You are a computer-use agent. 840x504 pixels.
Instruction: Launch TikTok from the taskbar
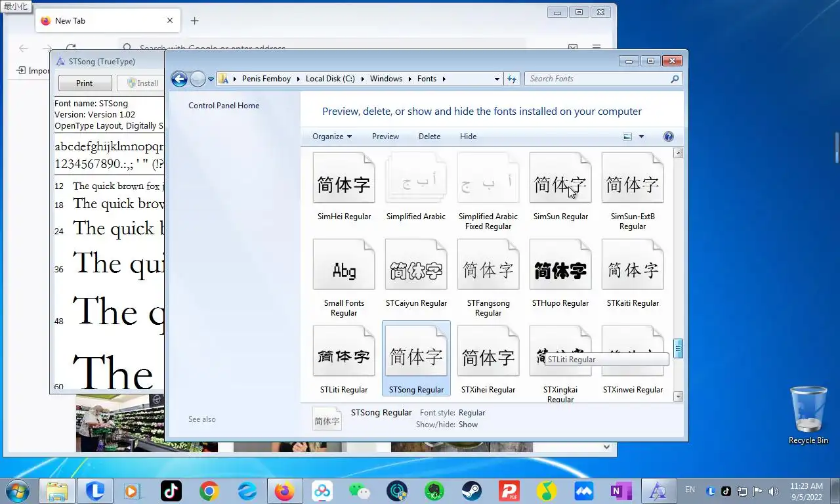(171, 491)
